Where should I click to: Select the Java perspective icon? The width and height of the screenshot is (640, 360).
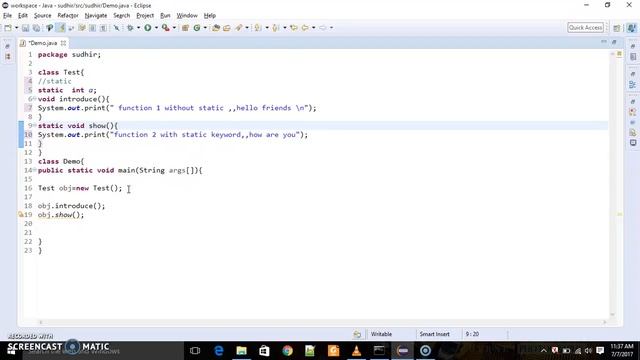point(631,28)
